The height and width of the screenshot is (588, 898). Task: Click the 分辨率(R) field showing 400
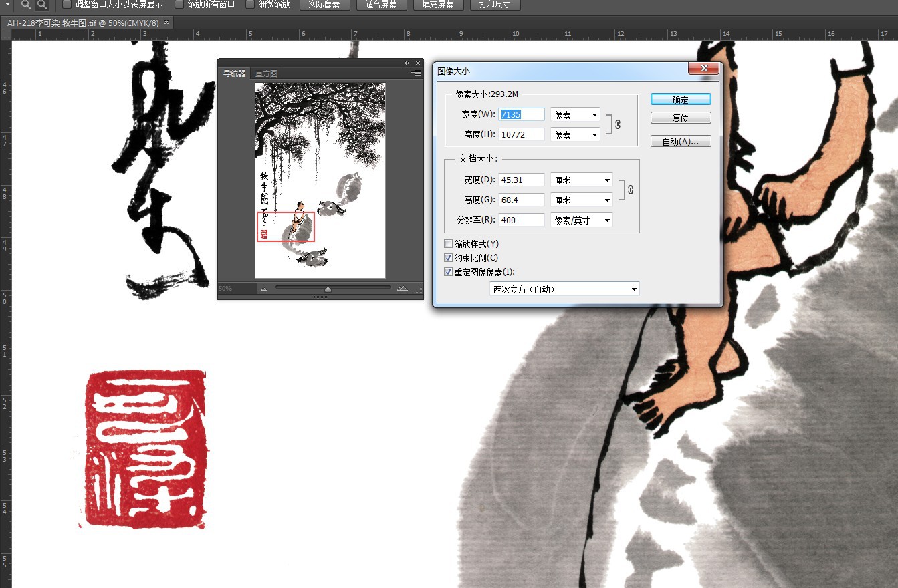(x=522, y=220)
